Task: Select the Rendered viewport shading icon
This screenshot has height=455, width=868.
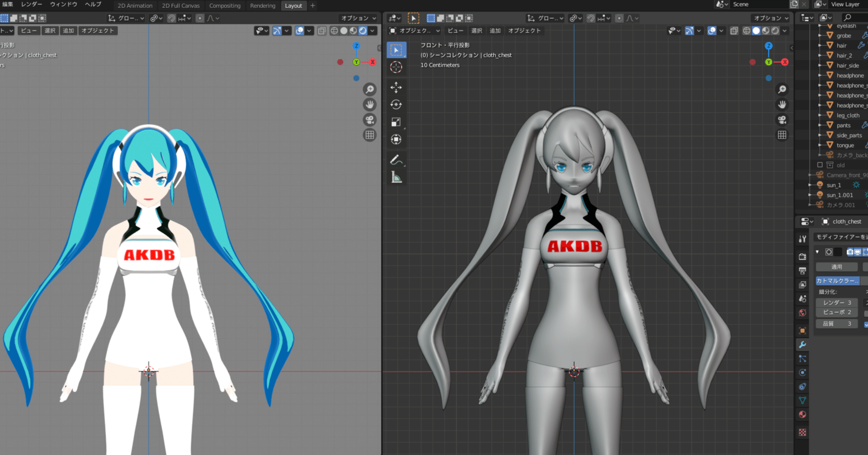Action: (x=363, y=30)
